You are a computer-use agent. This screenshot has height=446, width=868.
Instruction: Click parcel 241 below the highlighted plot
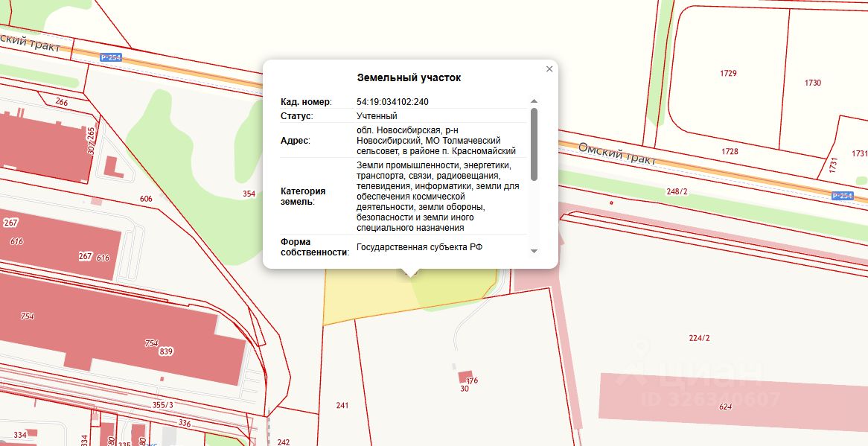click(342, 405)
